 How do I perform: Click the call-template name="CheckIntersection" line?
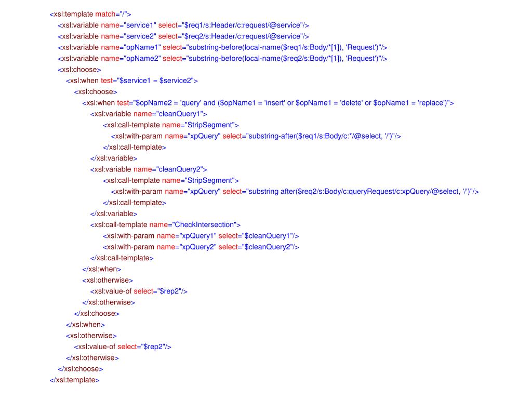[x=165, y=224]
